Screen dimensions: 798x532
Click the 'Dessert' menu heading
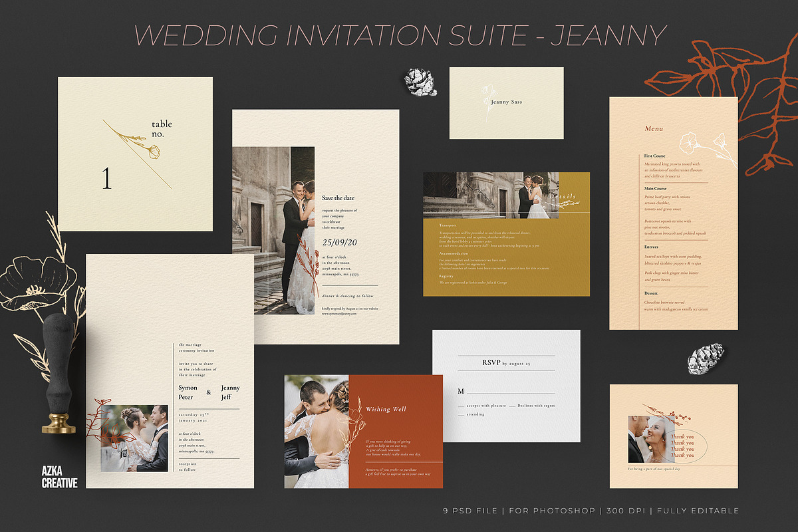[x=652, y=293]
